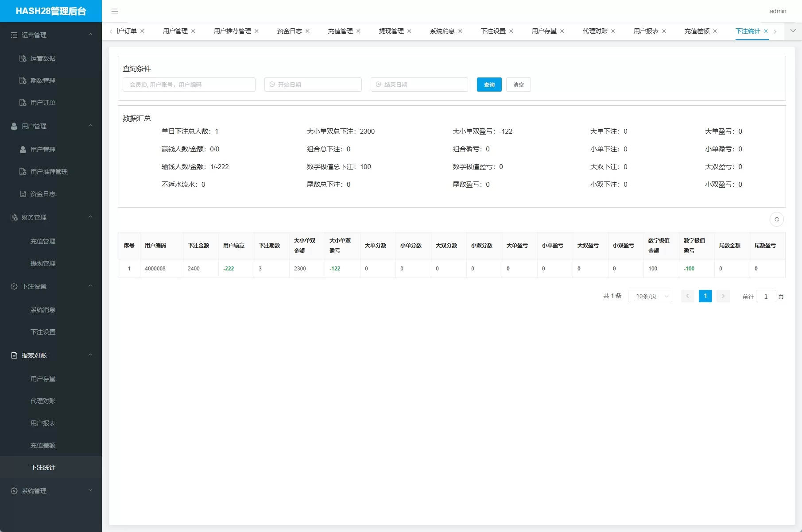Click admin in the top right corner
The height and width of the screenshot is (532, 802).
point(778,11)
